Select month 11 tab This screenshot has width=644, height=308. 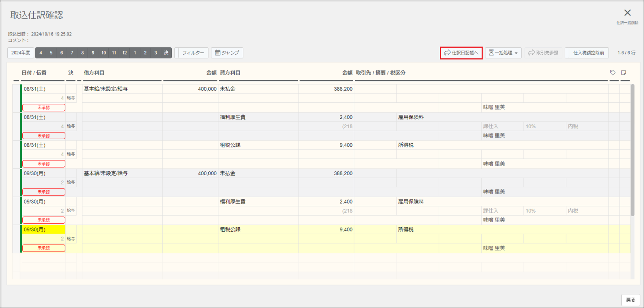(114, 53)
